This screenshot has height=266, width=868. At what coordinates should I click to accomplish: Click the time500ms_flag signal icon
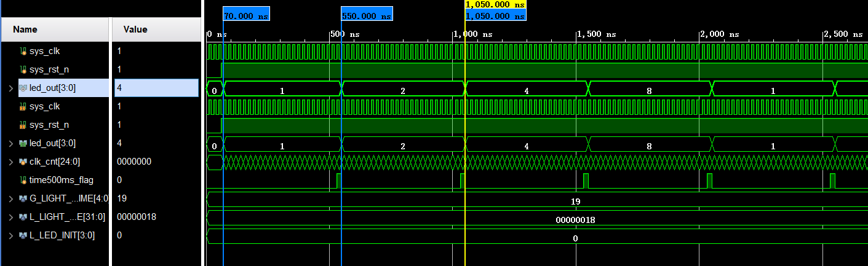[x=24, y=180]
